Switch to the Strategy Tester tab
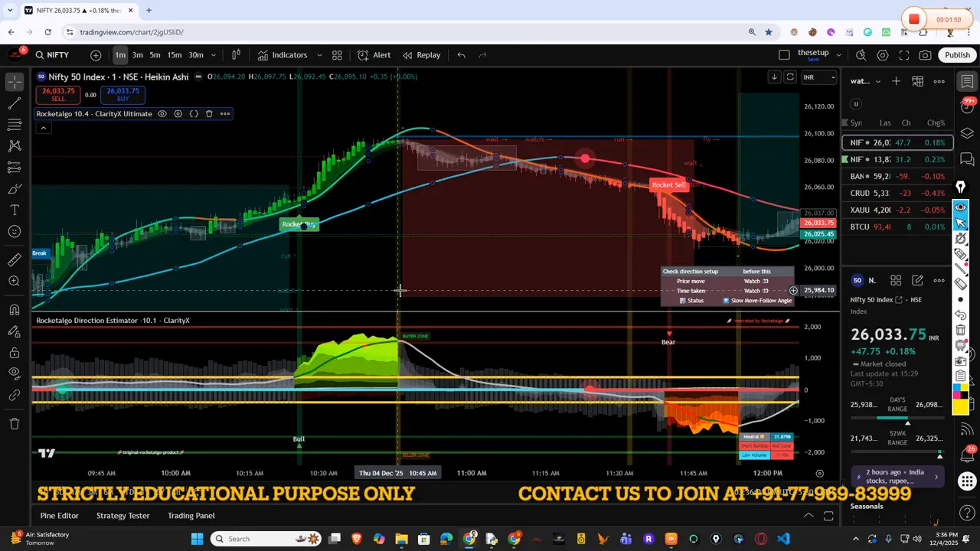This screenshot has height=551, width=980. 122,515
